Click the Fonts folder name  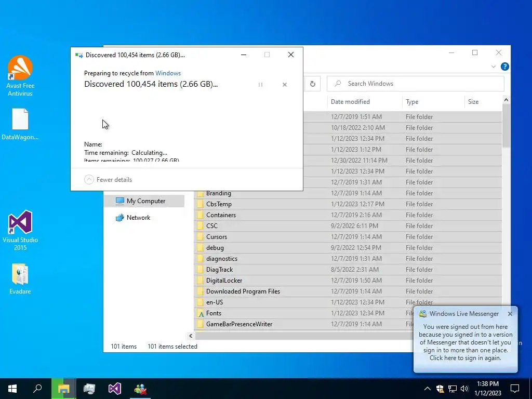click(214, 313)
